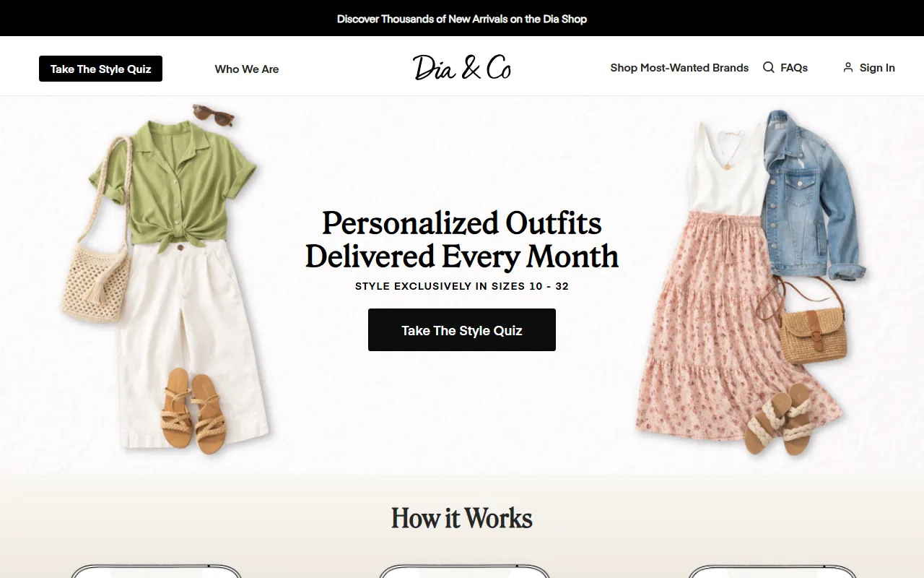This screenshot has height=578, width=924.
Task: Click the user profile icon beside Sign In
Action: pos(848,67)
